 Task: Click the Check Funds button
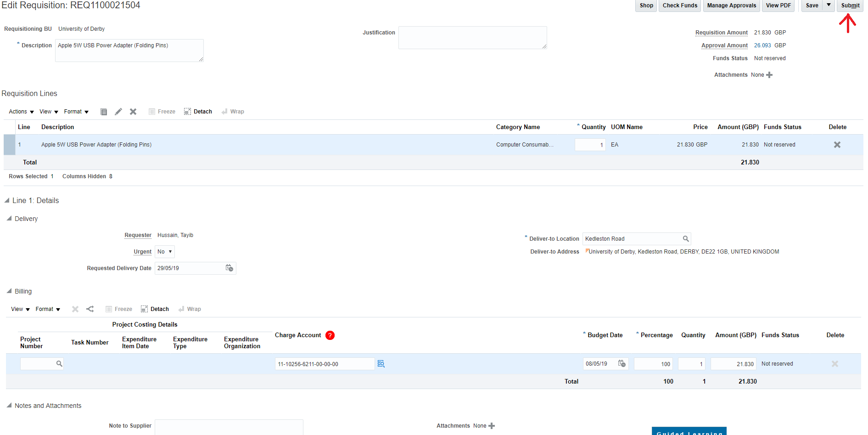680,6
